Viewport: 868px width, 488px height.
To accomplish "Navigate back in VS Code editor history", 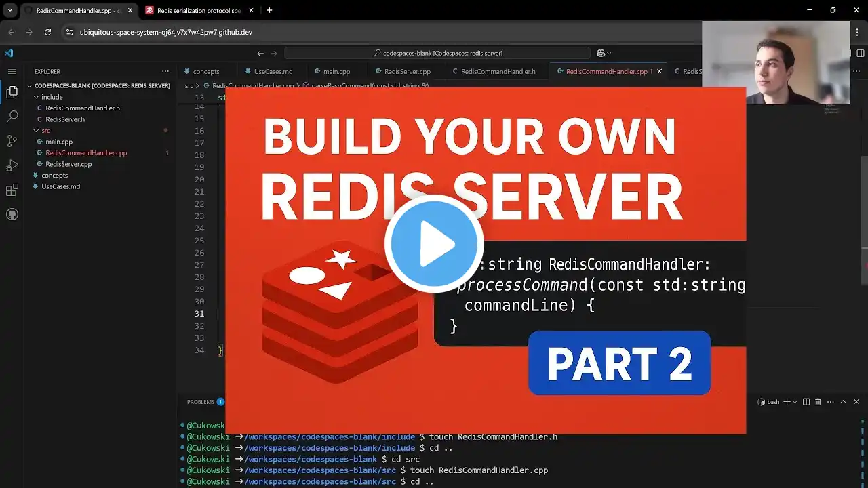I will tap(260, 53).
